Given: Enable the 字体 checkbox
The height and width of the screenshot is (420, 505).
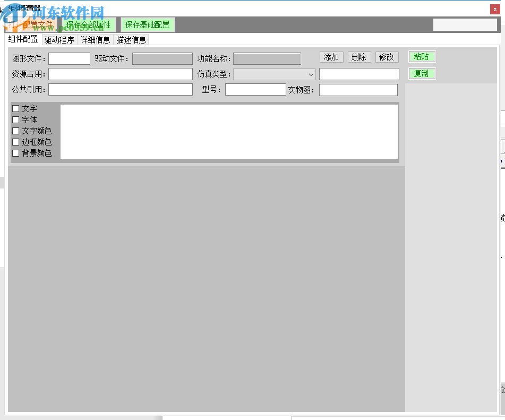Looking at the screenshot, I should click(15, 120).
